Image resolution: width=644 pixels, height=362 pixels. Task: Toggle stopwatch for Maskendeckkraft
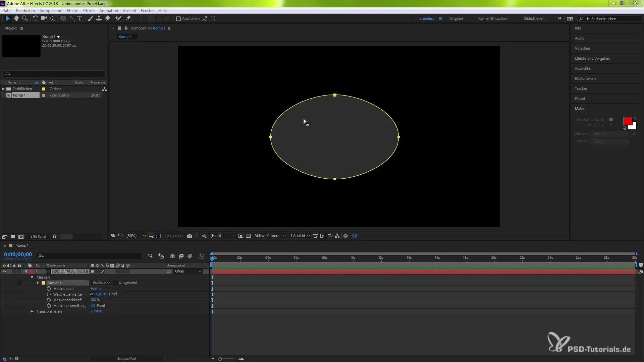[49, 300]
